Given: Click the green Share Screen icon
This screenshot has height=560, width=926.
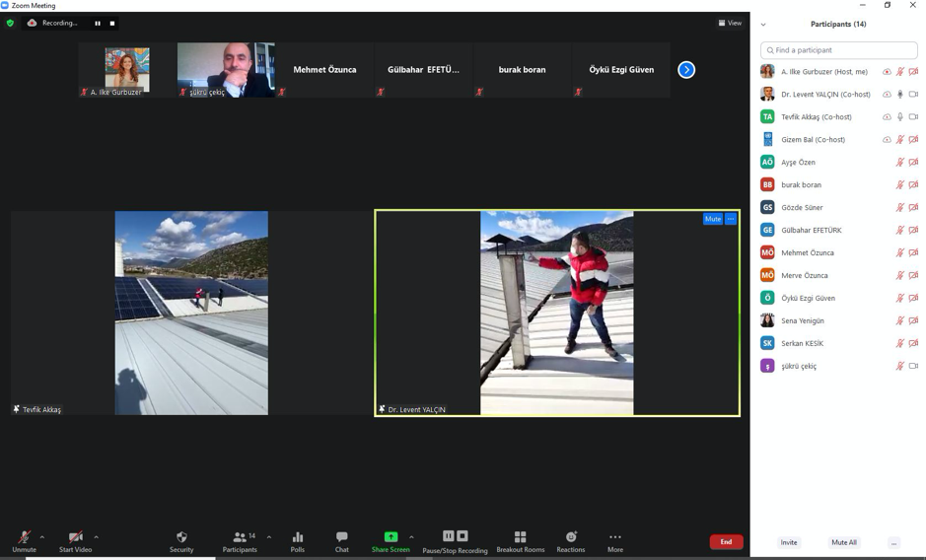Looking at the screenshot, I should pyautogui.click(x=391, y=537).
